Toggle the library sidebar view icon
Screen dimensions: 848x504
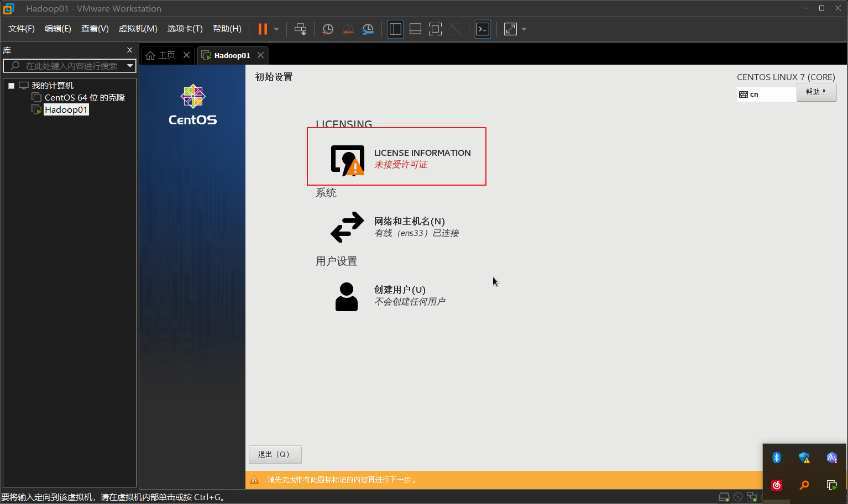click(x=395, y=29)
